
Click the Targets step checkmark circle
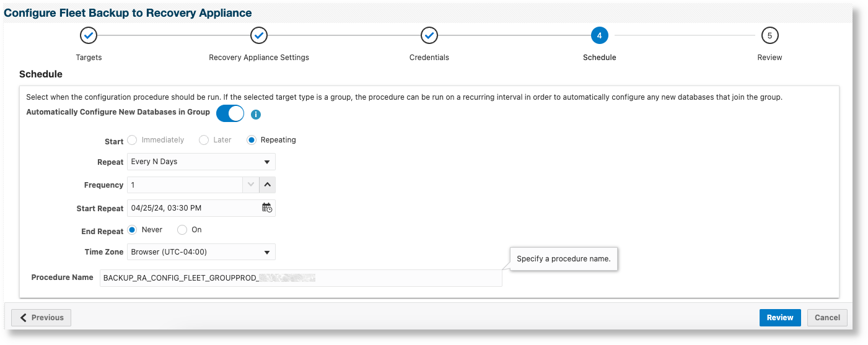(x=89, y=36)
